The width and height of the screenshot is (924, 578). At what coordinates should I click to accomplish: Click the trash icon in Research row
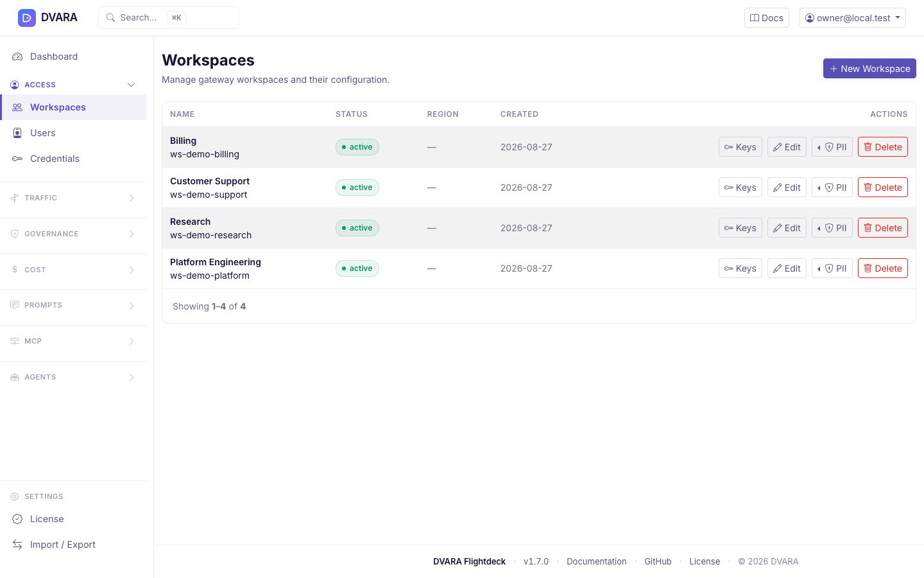[x=868, y=228]
